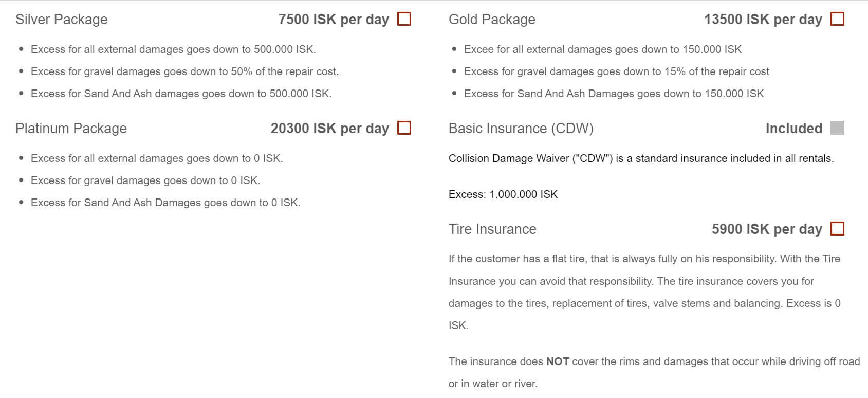Tick the Gold Package checkbox
The image size is (868, 398).
click(x=837, y=19)
